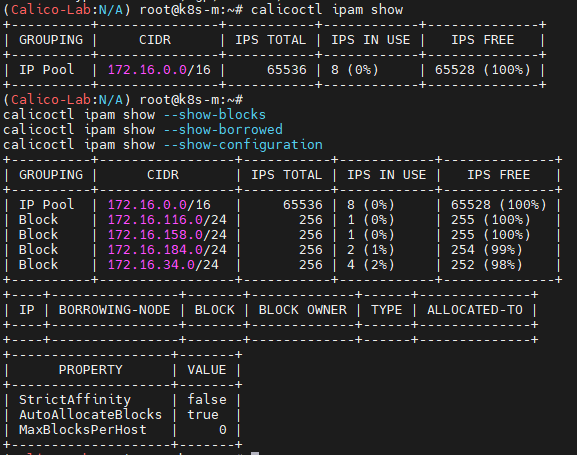
Task: Click the TYPE column header
Action: [x=386, y=310]
